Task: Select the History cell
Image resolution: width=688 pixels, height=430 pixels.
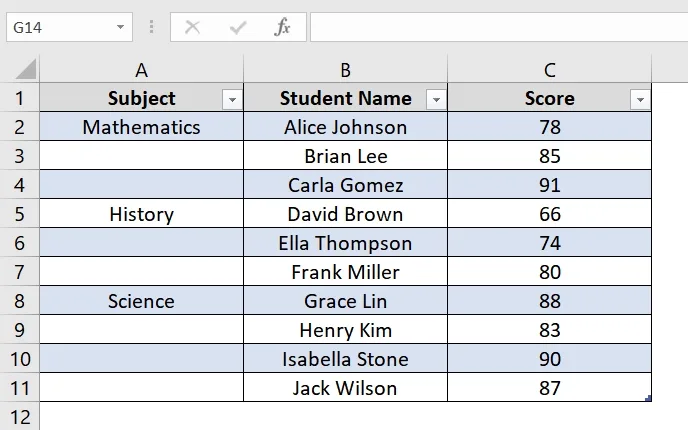Action: pyautogui.click(x=141, y=213)
